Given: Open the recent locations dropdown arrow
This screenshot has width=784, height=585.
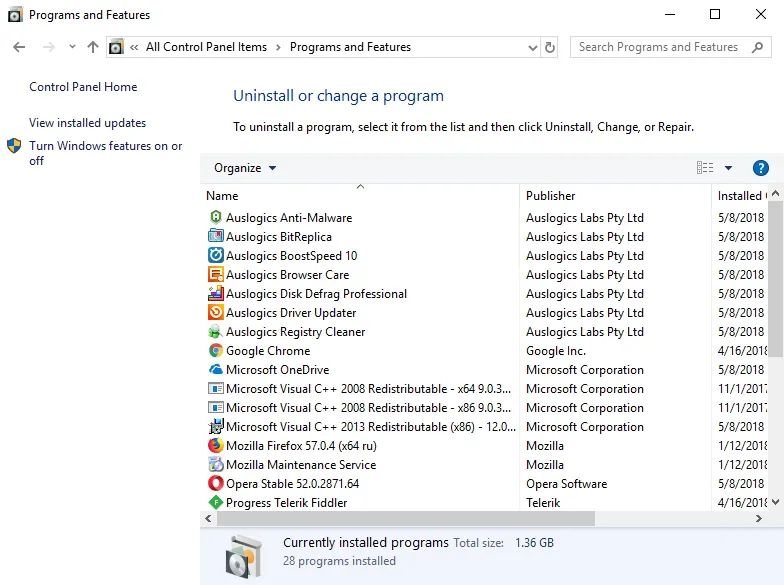Looking at the screenshot, I should point(72,46).
